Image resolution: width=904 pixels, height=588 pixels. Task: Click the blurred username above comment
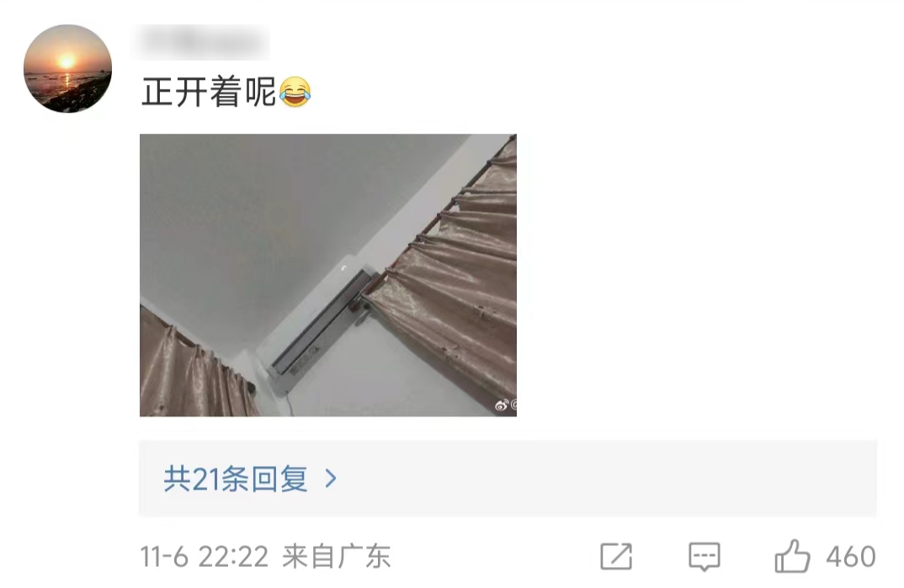coord(203,41)
